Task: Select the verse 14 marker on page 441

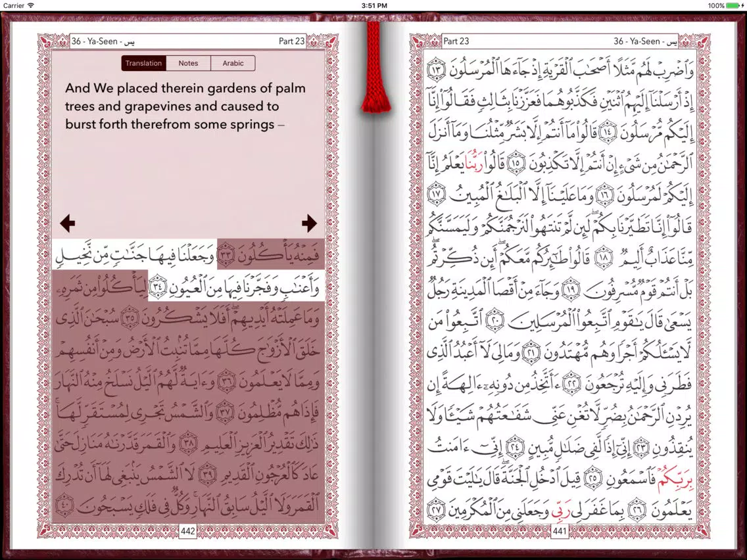Action: (x=608, y=132)
